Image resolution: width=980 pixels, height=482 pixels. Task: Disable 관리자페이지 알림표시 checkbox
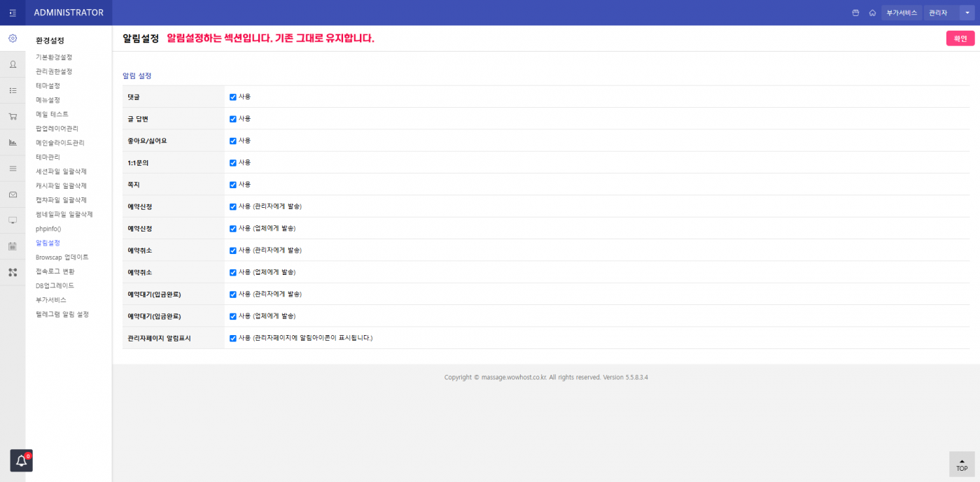tap(233, 338)
